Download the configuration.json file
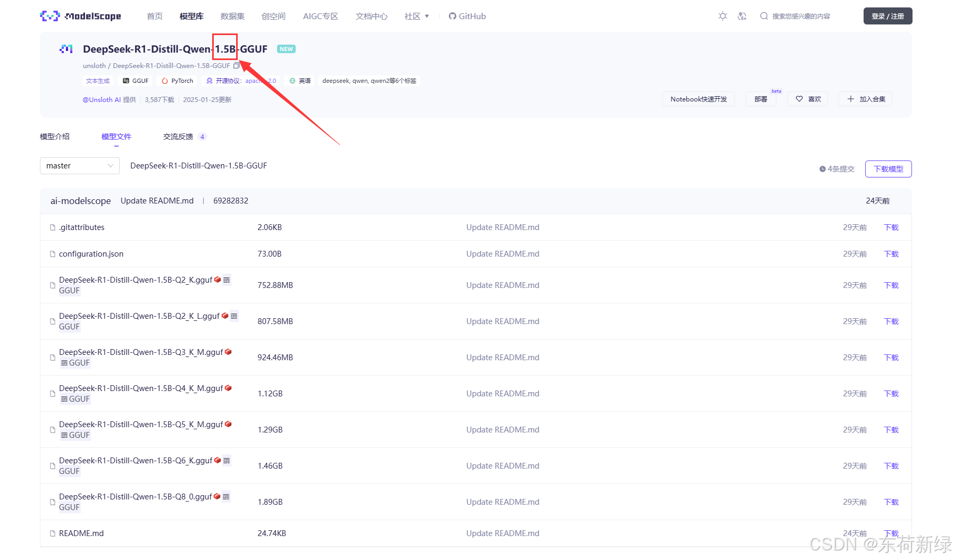This screenshot has width=954, height=560. tap(891, 254)
